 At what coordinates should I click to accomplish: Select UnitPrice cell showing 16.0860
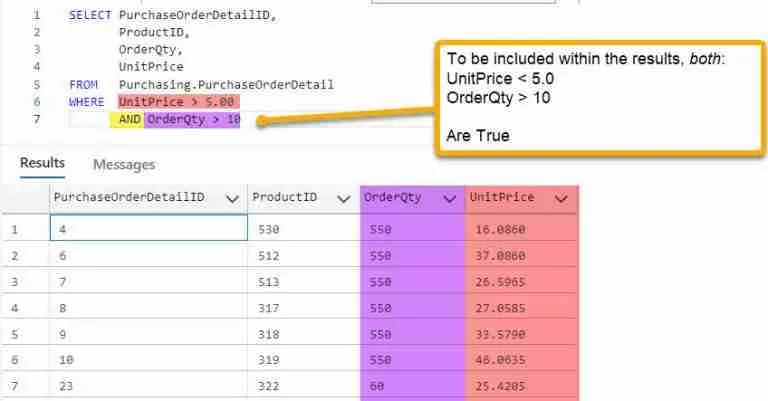520,229
